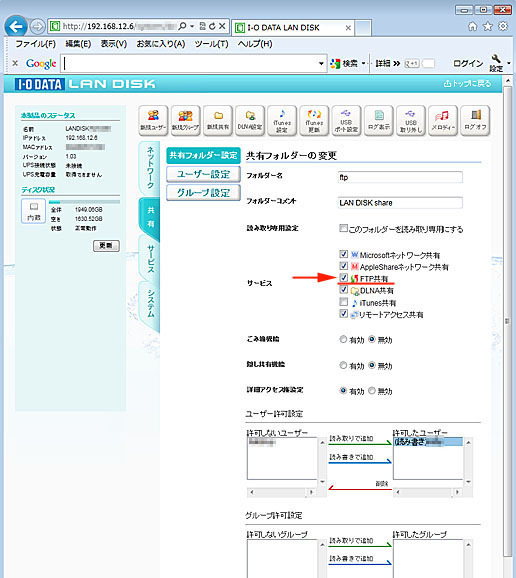Toggle the FTP共有 checkbox
The height and width of the screenshot is (578, 516).
tap(343, 278)
